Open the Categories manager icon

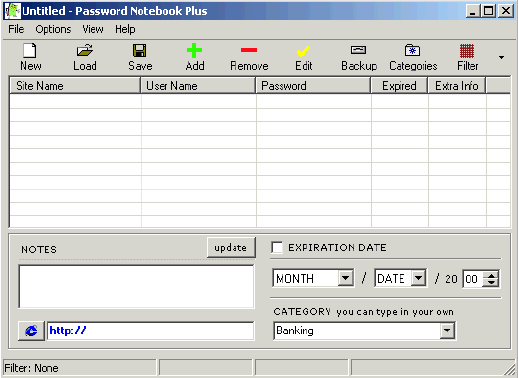click(413, 57)
